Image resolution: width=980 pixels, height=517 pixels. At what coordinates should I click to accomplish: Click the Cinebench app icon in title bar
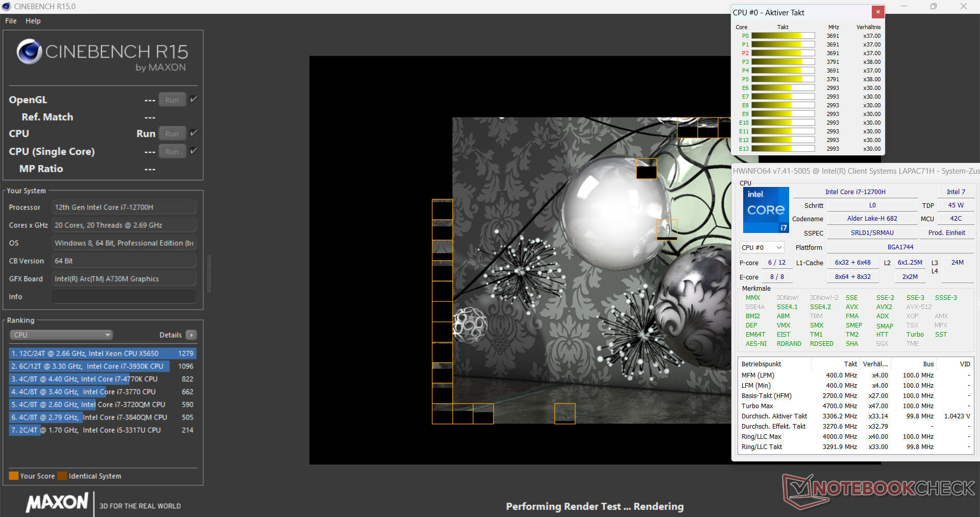coord(6,6)
